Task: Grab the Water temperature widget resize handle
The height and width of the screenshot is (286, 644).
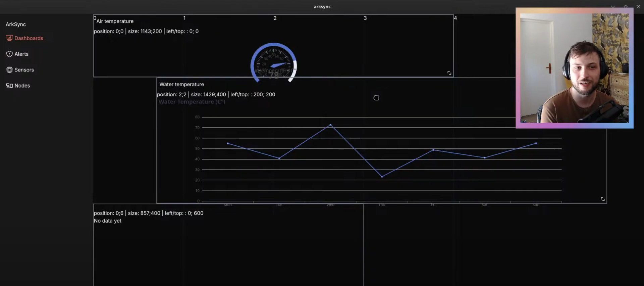Action: [x=602, y=199]
